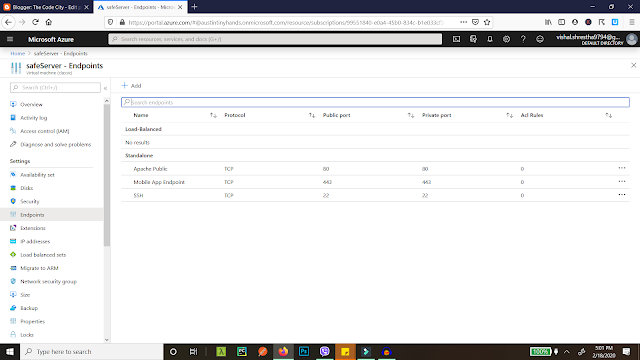Open the Feedback smiley icon
640x360 pixels.
click(x=540, y=39)
